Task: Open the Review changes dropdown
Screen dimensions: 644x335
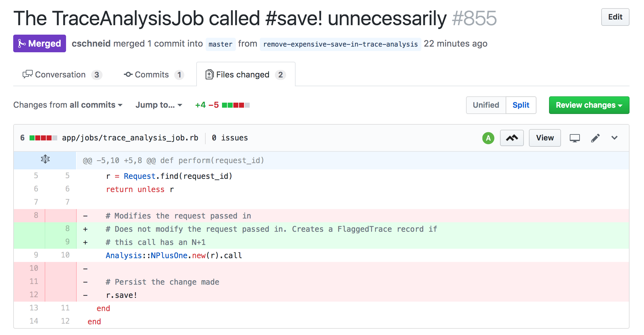Action: point(589,105)
